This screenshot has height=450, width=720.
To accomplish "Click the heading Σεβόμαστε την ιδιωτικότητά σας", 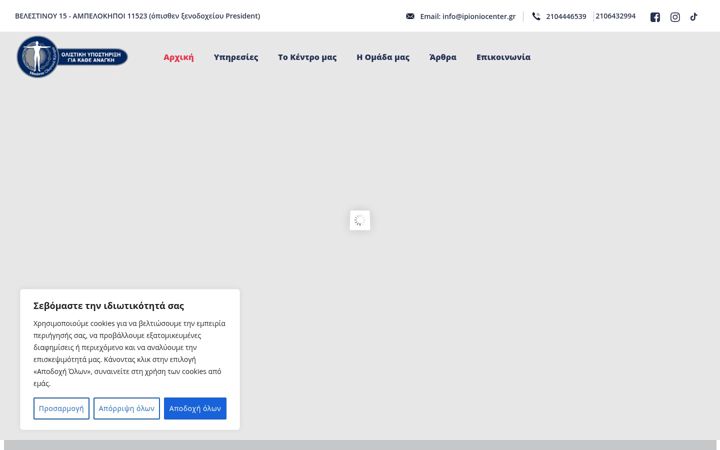I will 108,306.
